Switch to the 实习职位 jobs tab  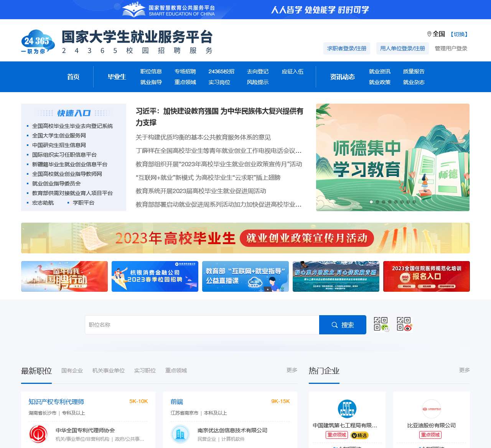tap(145, 370)
